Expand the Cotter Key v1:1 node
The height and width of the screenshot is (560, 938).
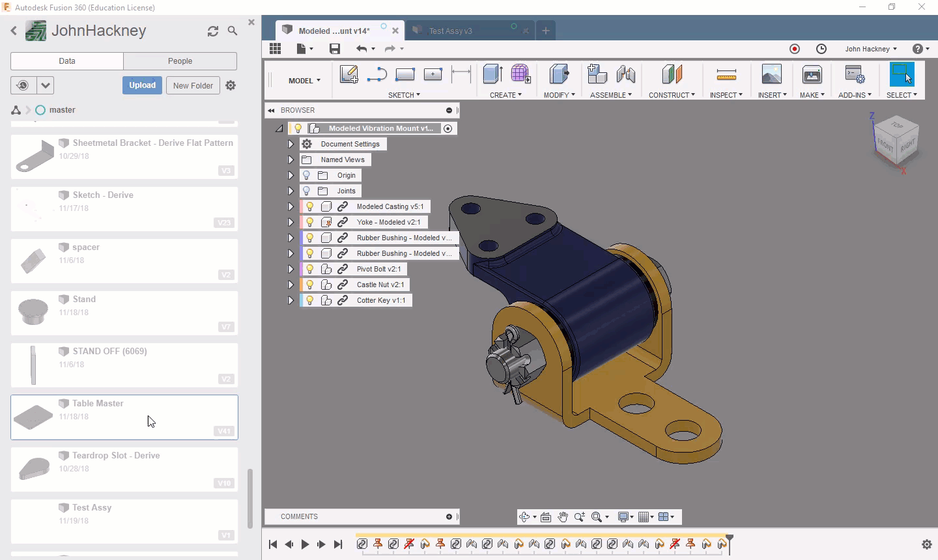pyautogui.click(x=291, y=300)
